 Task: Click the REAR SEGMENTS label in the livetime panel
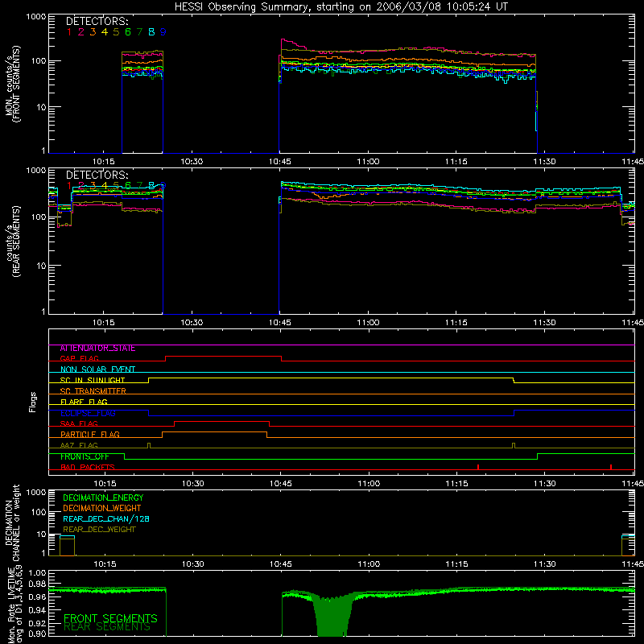click(x=107, y=627)
